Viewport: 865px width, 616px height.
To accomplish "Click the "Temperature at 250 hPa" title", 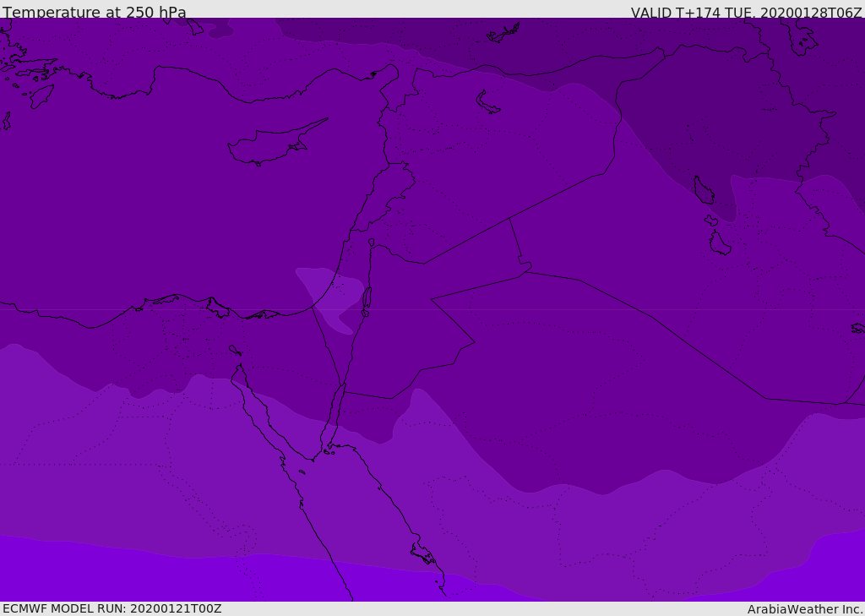I will 94,13.
